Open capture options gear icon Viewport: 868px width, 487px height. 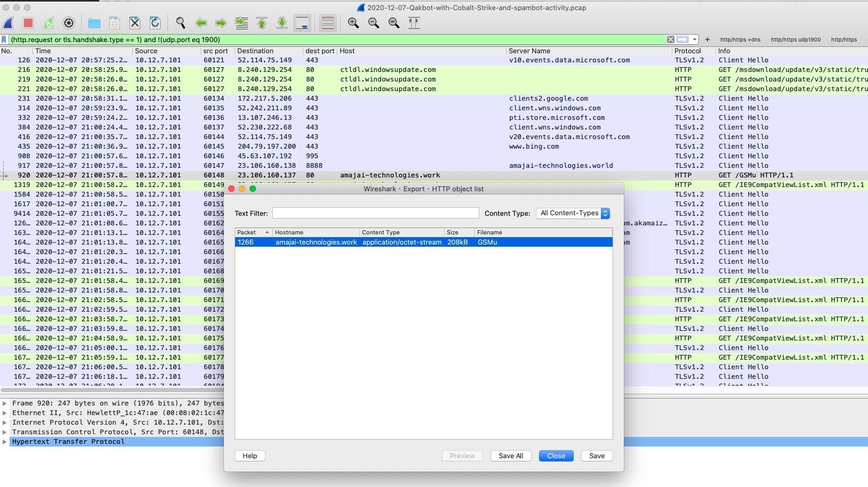pos(69,23)
